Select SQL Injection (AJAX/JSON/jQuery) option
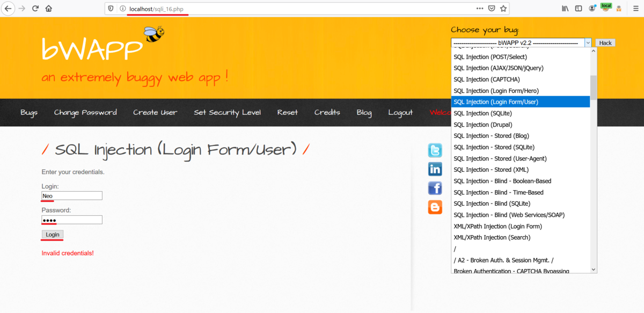644x313 pixels. pyautogui.click(x=521, y=68)
